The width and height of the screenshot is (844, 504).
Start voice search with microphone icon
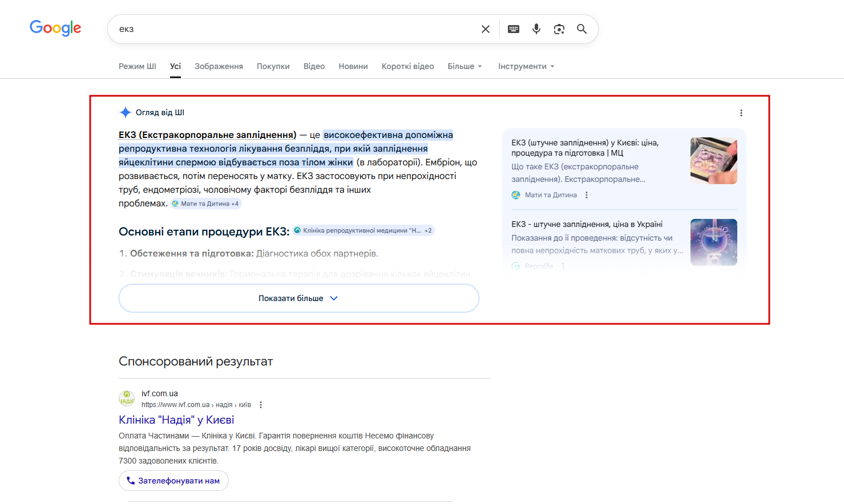click(536, 29)
